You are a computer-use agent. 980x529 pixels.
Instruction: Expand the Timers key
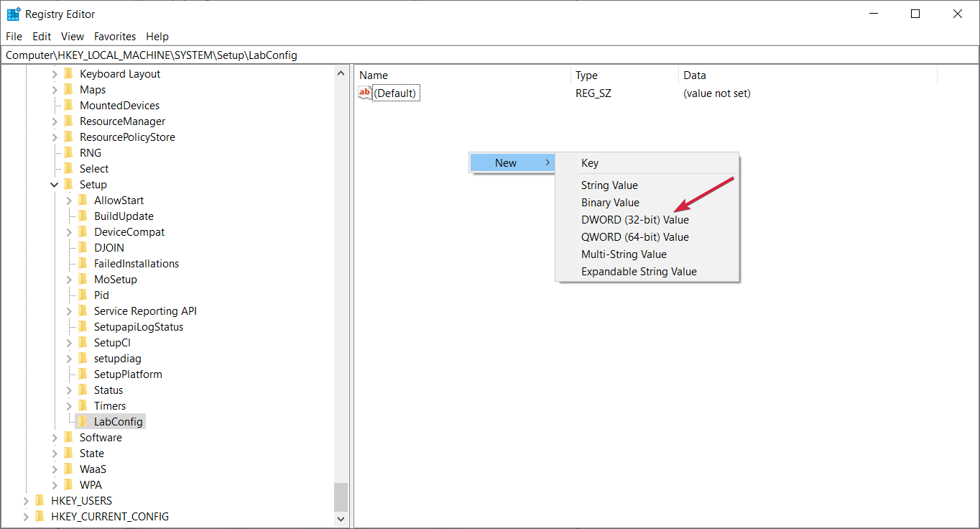(x=70, y=405)
